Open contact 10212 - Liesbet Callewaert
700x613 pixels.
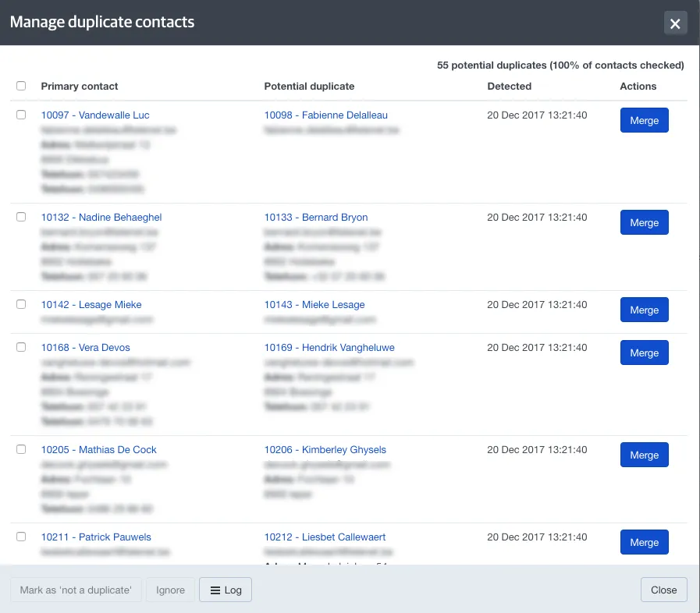pos(325,537)
